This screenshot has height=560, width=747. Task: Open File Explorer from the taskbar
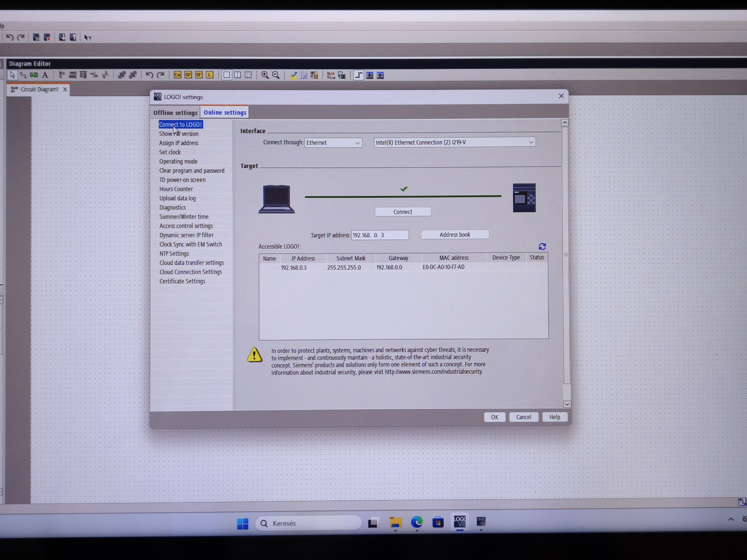395,522
